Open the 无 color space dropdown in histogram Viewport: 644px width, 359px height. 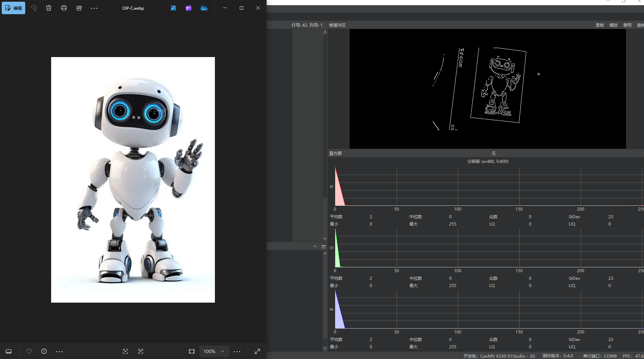(494, 154)
